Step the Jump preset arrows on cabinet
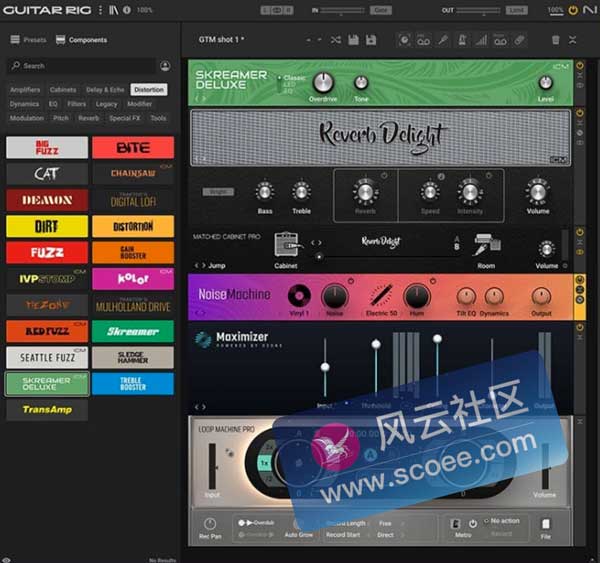 tap(200, 265)
